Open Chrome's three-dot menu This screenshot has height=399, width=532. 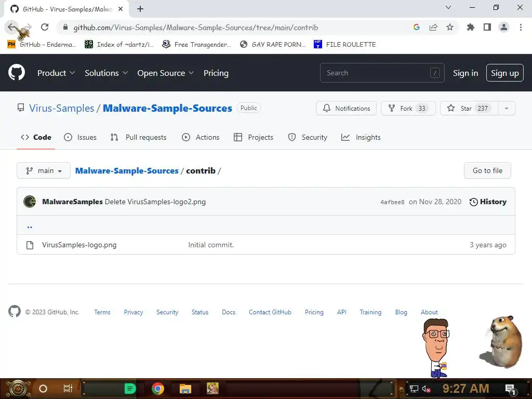click(x=521, y=27)
